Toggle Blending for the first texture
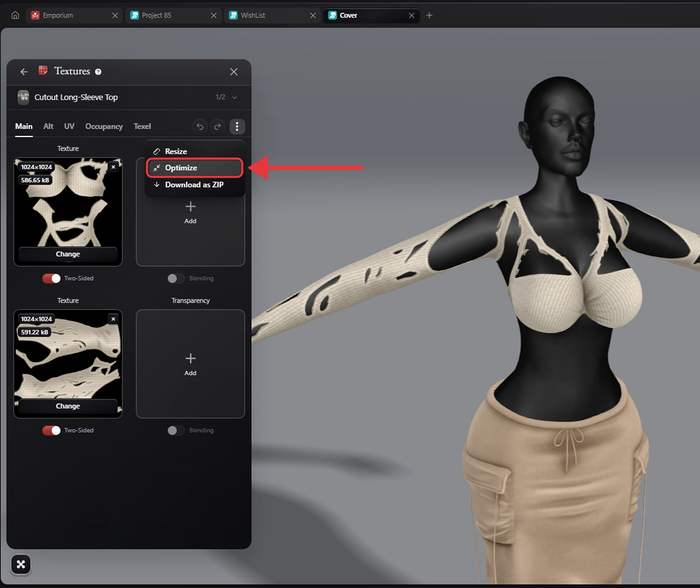Image resolution: width=700 pixels, height=588 pixels. (x=176, y=278)
